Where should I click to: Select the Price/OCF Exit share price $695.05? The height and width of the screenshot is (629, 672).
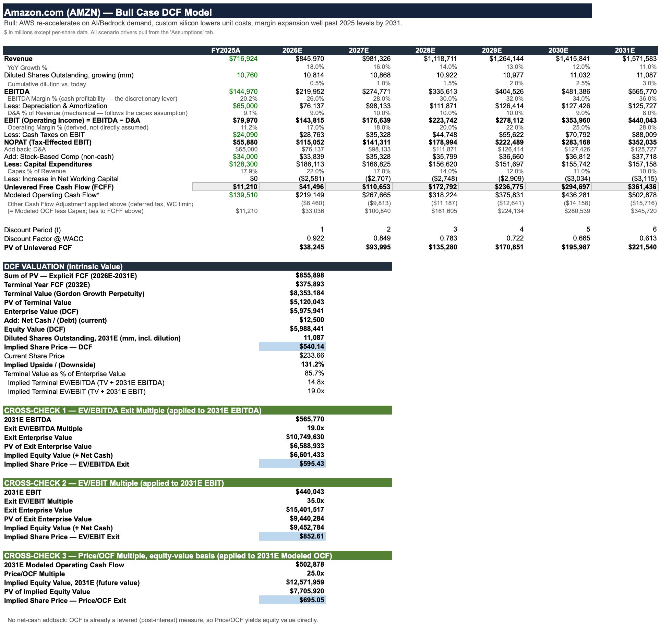click(292, 600)
